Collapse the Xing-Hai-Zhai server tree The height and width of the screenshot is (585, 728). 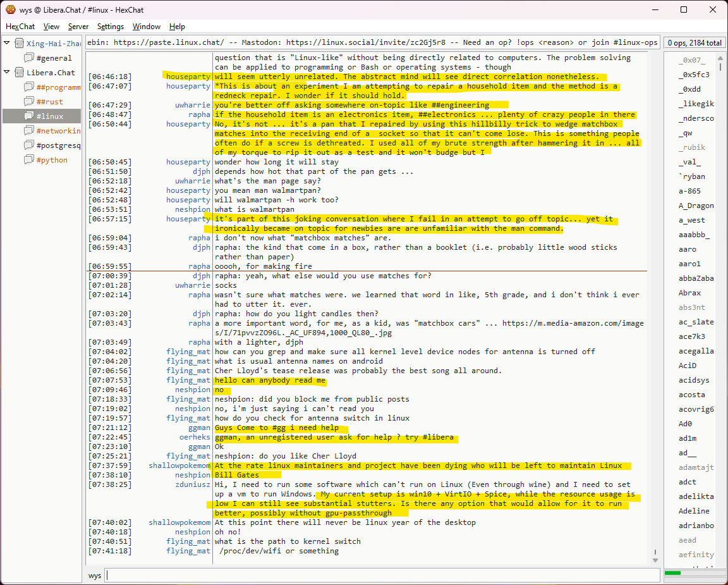[x=7, y=43]
